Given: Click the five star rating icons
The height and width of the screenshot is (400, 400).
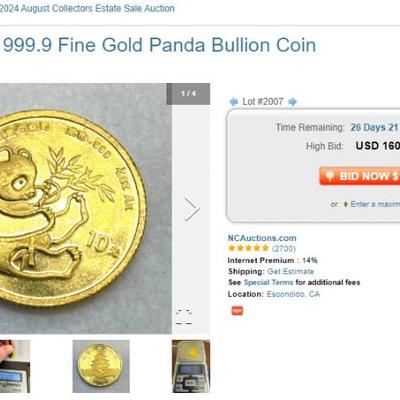Looking at the screenshot, I should click(248, 248).
